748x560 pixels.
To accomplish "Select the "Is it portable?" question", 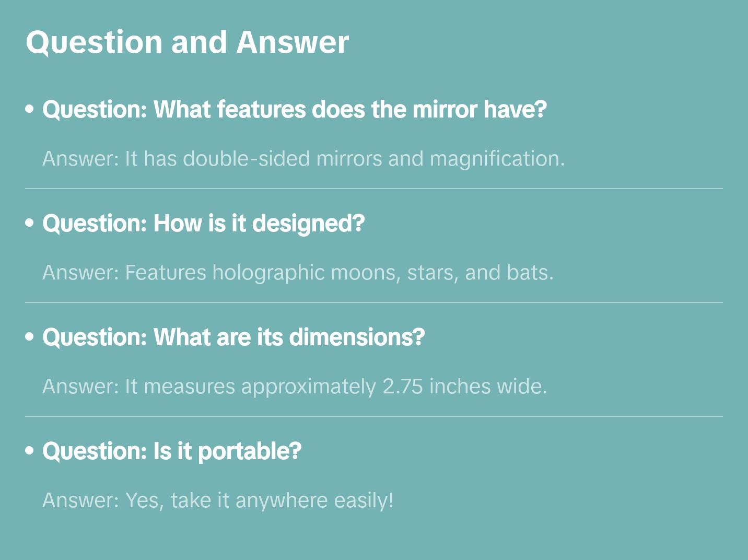I will tap(172, 451).
